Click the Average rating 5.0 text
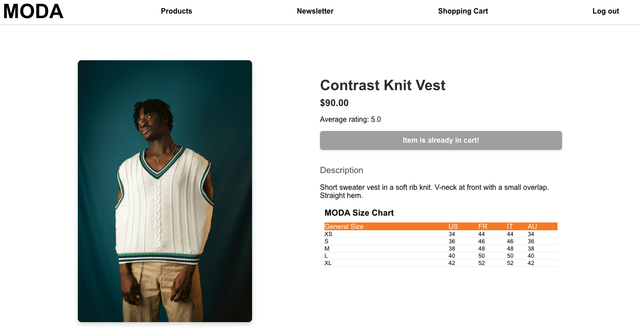The width and height of the screenshot is (644, 333). coord(350,120)
